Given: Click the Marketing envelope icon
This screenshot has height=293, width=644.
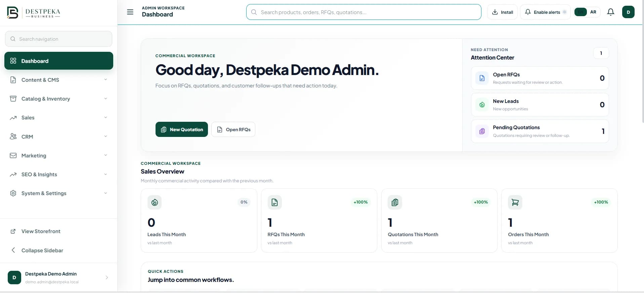Looking at the screenshot, I should [x=13, y=155].
